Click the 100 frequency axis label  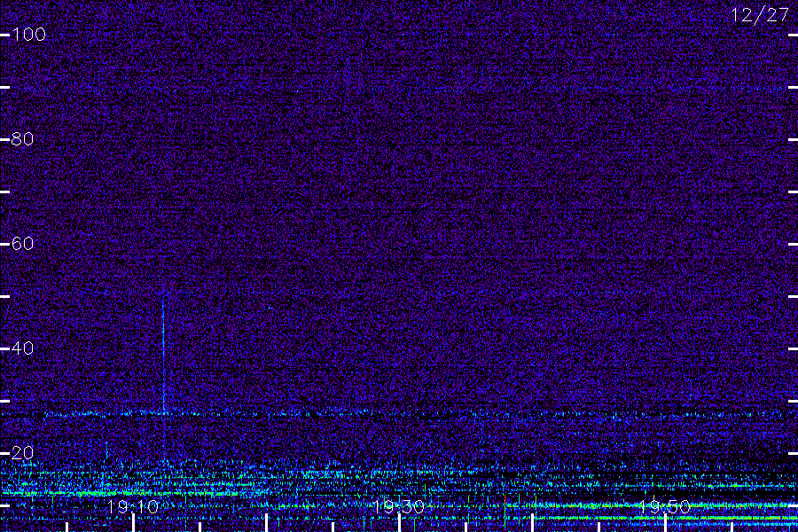click(x=29, y=35)
